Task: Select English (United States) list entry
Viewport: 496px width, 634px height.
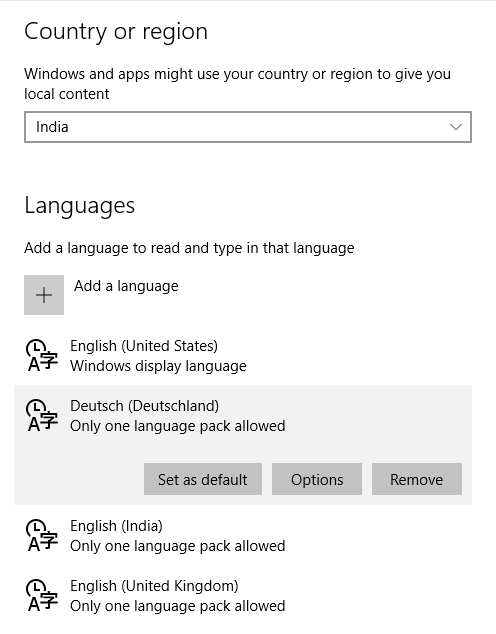Action: pos(243,355)
